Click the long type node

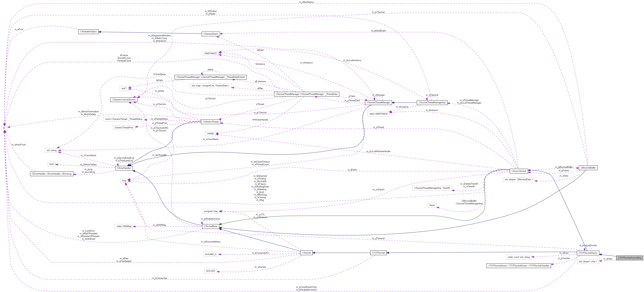pyautogui.click(x=124, y=180)
